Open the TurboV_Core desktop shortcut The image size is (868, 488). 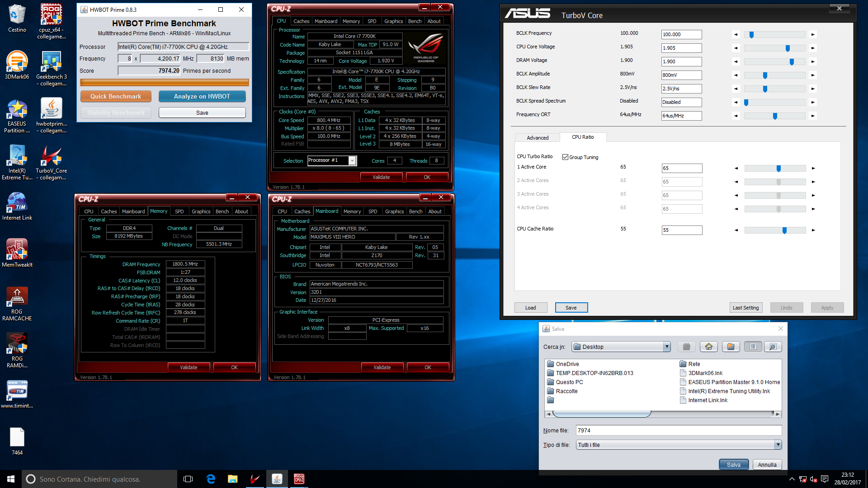[52, 162]
